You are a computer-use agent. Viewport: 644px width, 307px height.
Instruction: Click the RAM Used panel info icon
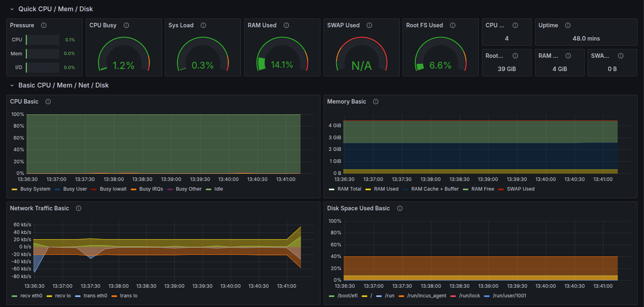coord(286,25)
